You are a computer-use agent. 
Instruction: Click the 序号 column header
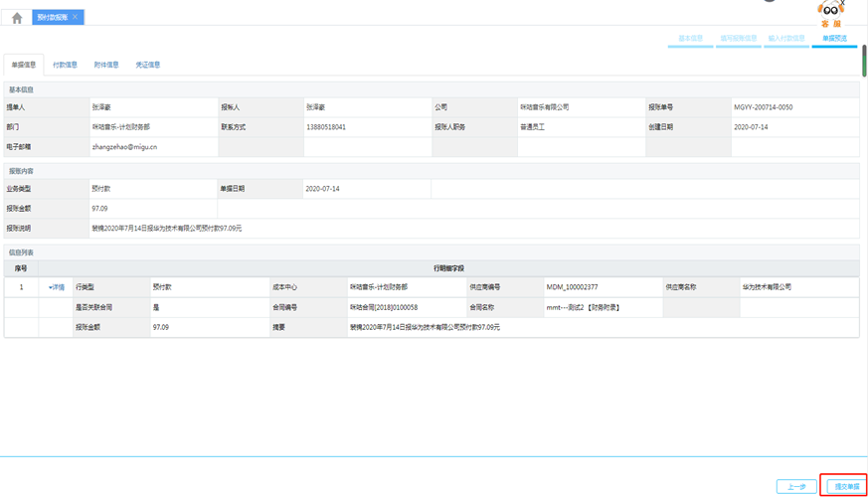pyautogui.click(x=21, y=268)
